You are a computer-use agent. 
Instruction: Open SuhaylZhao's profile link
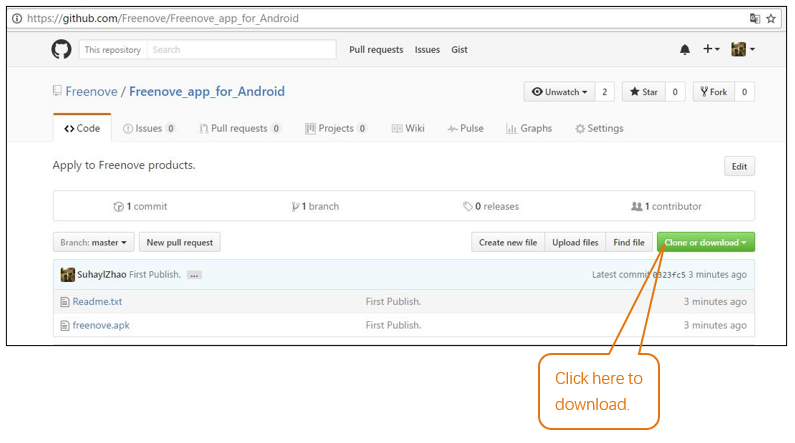(x=101, y=275)
